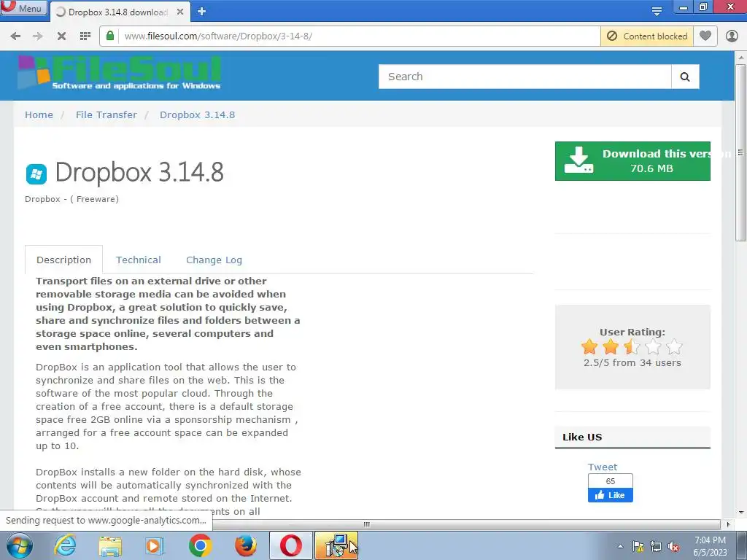Open a new tab with plus icon
747x560 pixels.
201,12
